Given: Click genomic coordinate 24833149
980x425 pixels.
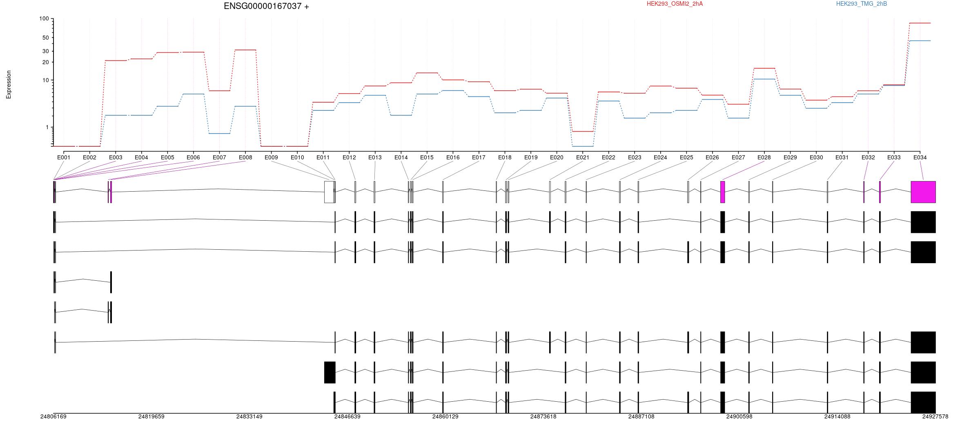Looking at the screenshot, I should point(249,417).
